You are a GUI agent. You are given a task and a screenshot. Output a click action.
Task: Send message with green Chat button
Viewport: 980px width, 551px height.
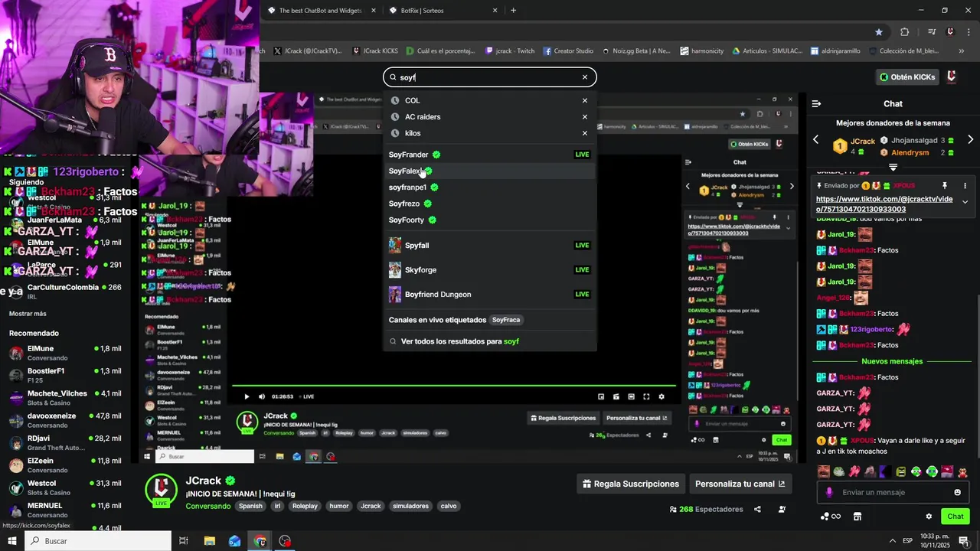955,517
